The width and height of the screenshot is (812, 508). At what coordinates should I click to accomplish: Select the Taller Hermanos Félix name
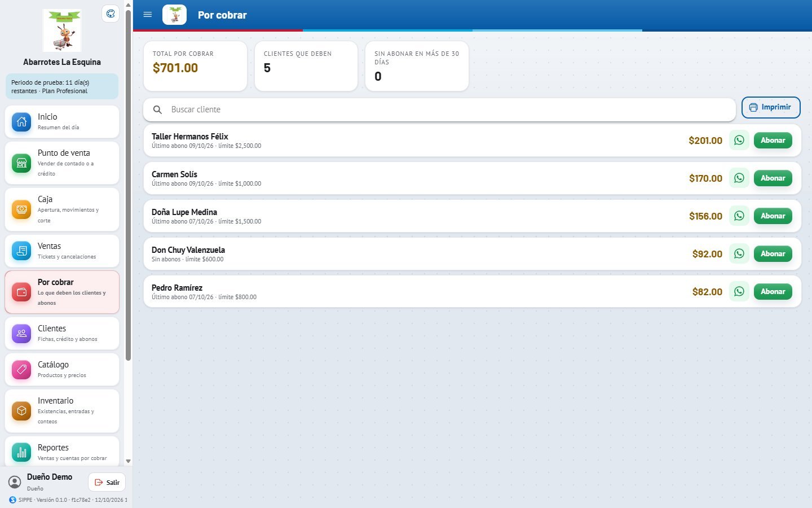(190, 137)
